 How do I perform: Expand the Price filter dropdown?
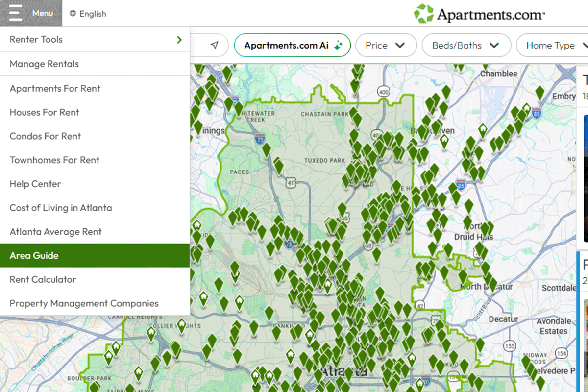(386, 45)
